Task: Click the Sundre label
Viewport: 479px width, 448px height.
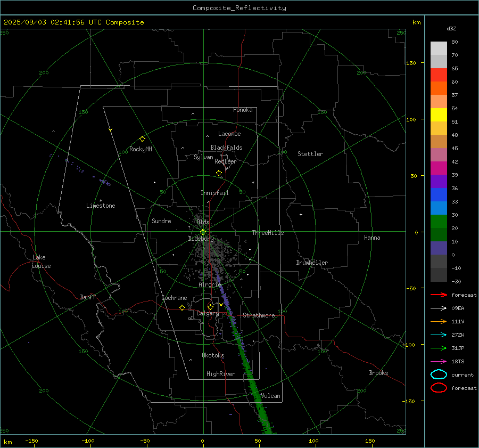Action: point(161,221)
